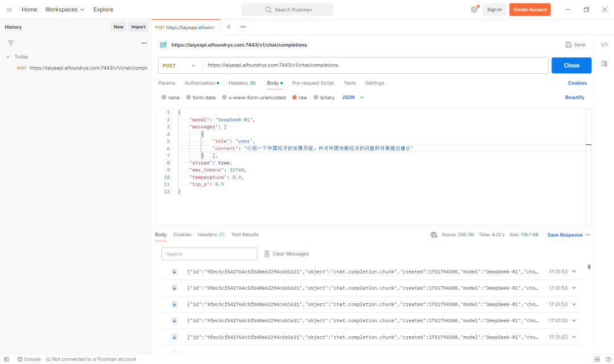The image size is (614, 364).
Task: Open the JSON format dropdown
Action: [x=353, y=97]
